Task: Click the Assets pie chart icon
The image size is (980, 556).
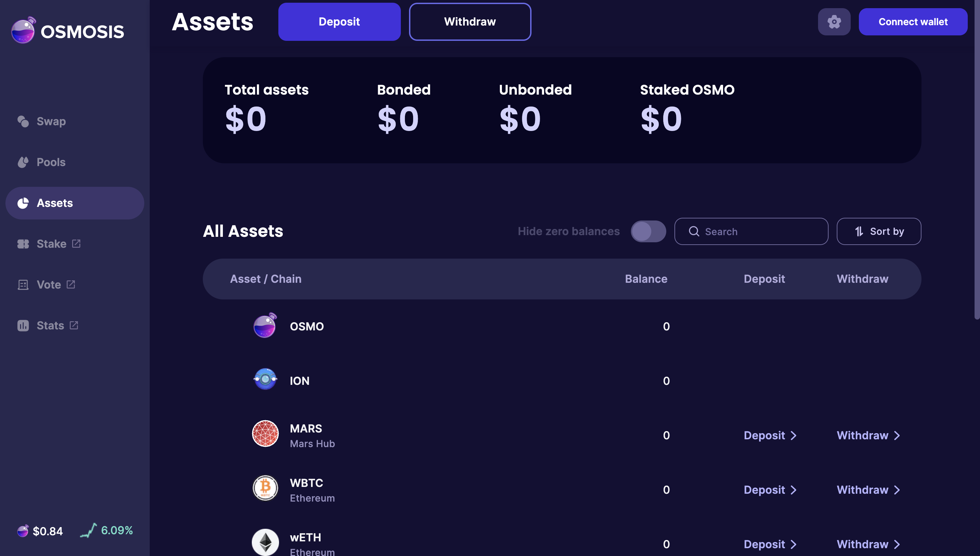Action: coord(23,203)
